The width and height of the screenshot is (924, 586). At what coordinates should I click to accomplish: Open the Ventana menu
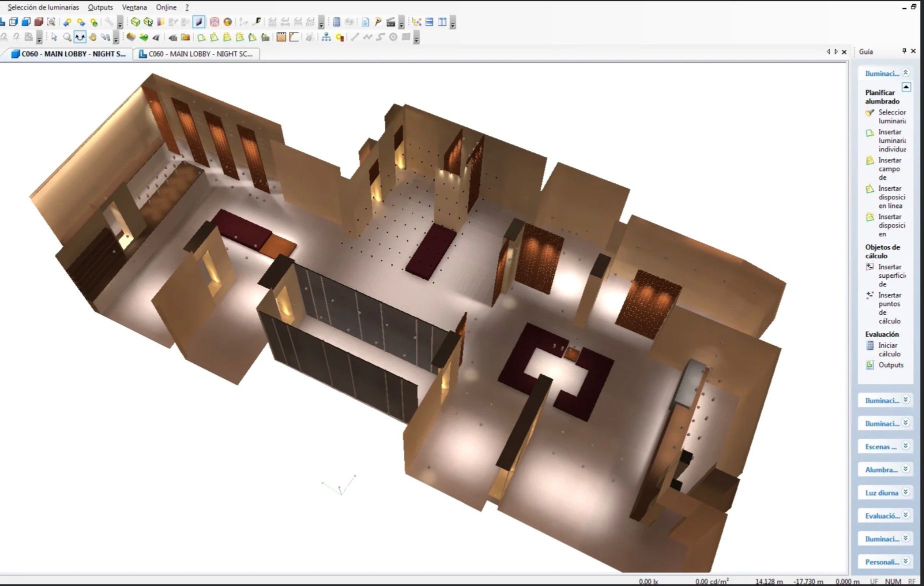click(x=134, y=7)
